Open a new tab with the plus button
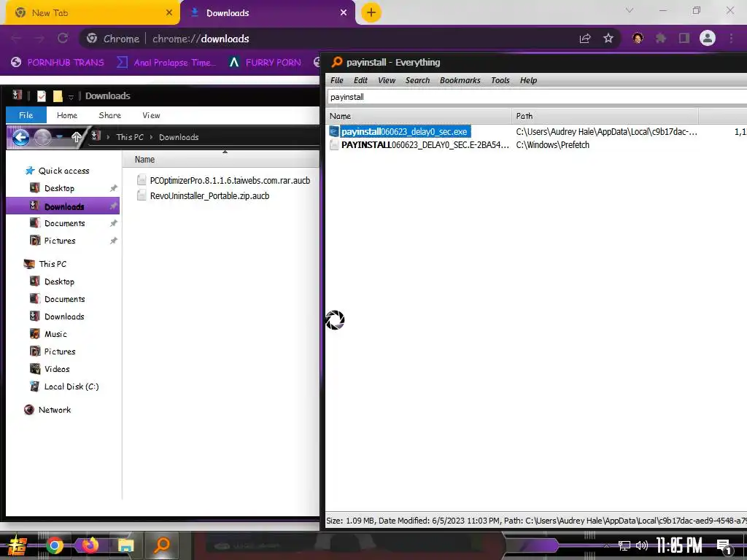The height and width of the screenshot is (560, 747). (371, 12)
